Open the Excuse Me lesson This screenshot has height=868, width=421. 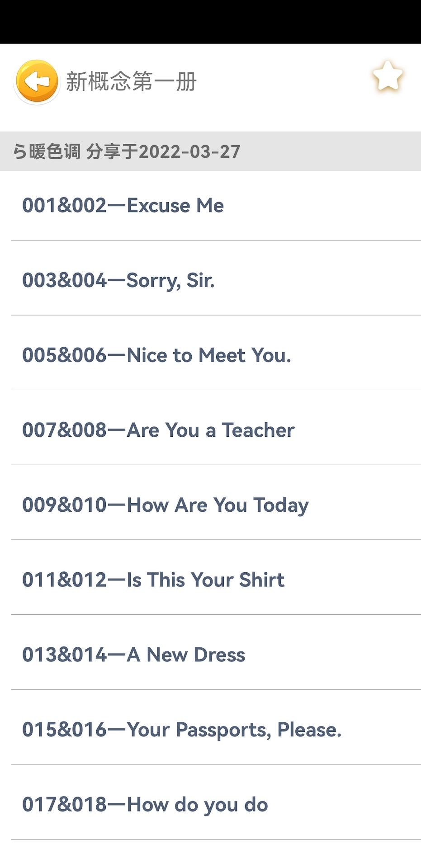tap(175, 206)
